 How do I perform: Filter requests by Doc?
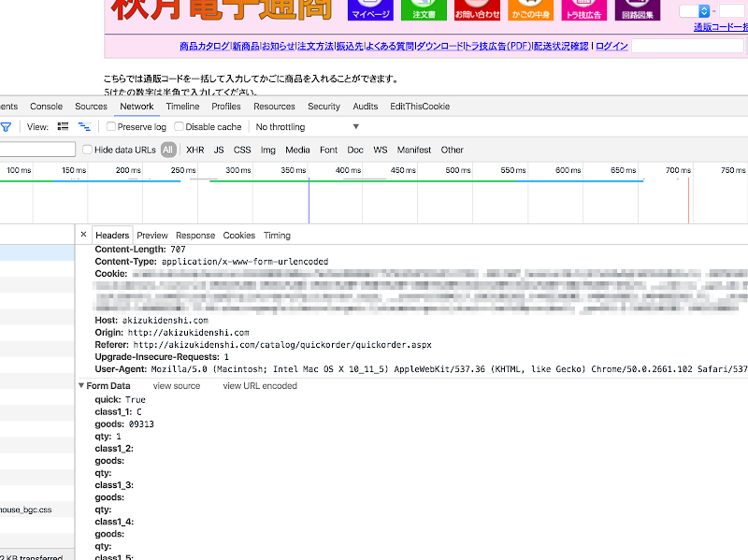click(x=355, y=150)
